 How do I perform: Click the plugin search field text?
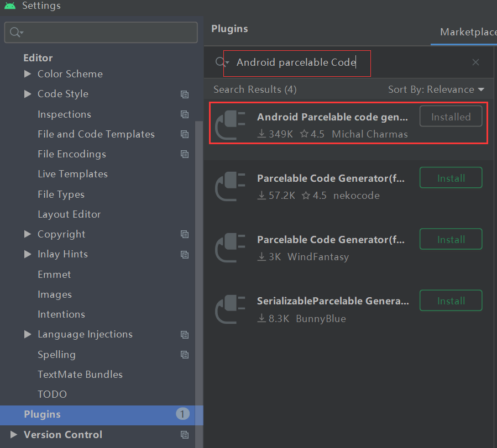pyautogui.click(x=296, y=62)
